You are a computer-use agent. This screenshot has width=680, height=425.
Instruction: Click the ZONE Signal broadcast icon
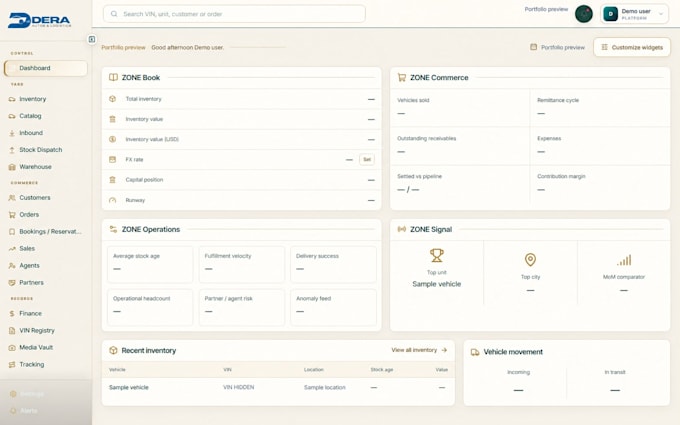coord(402,229)
